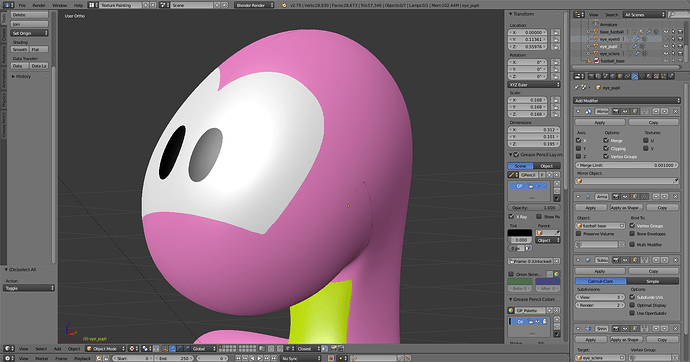
Task: Click the viewport shading sphere icon
Action: pos(133,348)
